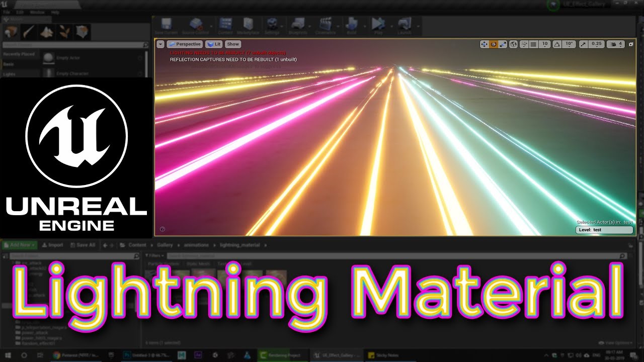The height and width of the screenshot is (362, 644).
Task: Select the translate gizmo tool in viewport
Action: 484,44
